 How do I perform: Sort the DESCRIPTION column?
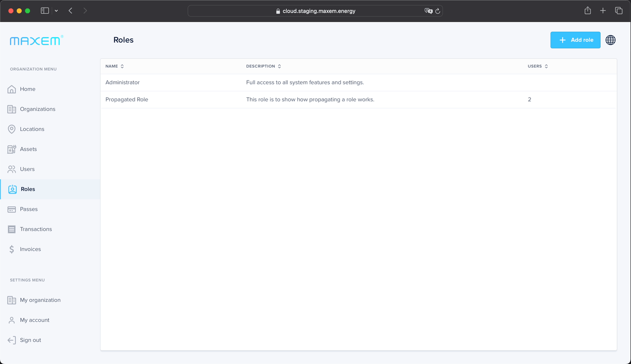click(x=279, y=66)
